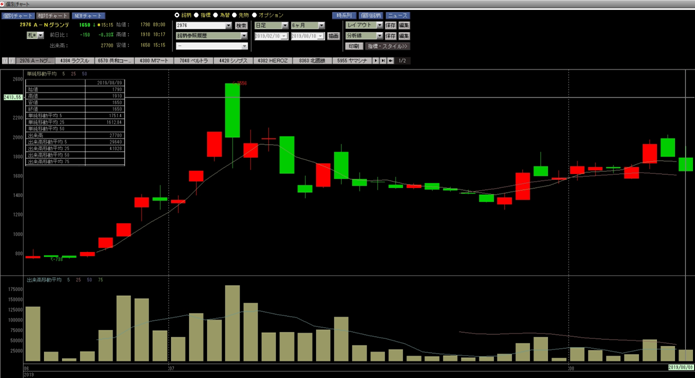Switch to the 4384 ラクスル stock tab
695x379 pixels.
75,61
